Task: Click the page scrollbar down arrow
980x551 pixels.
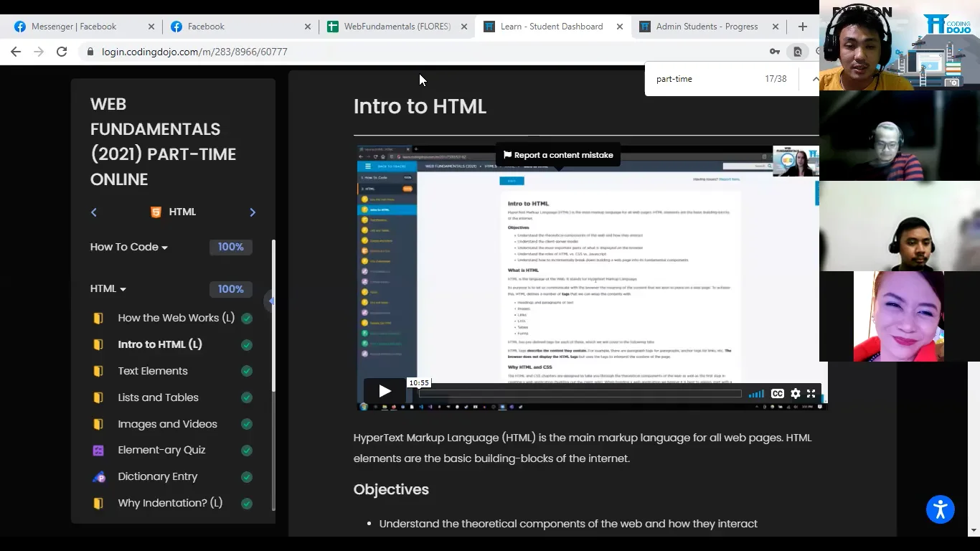Action: click(x=974, y=531)
